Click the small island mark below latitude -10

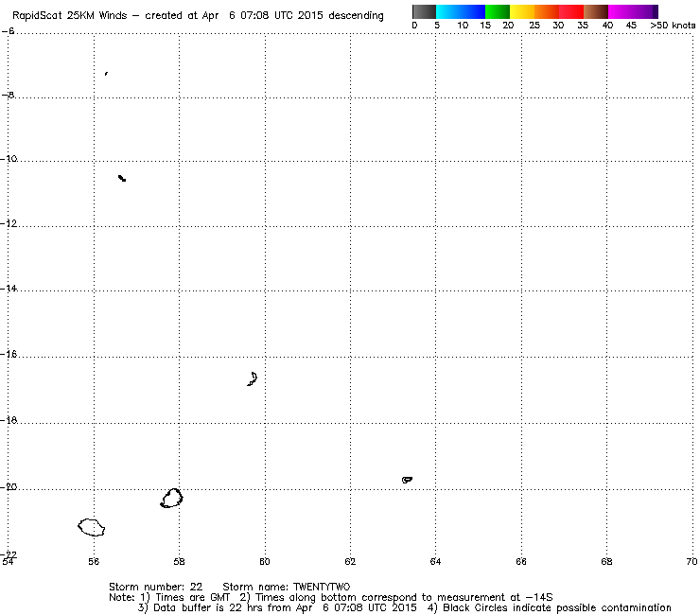pyautogui.click(x=122, y=178)
